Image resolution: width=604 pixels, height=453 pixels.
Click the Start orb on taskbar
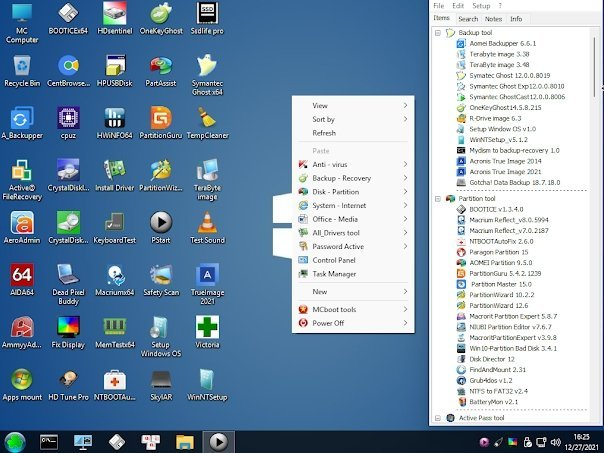15,442
